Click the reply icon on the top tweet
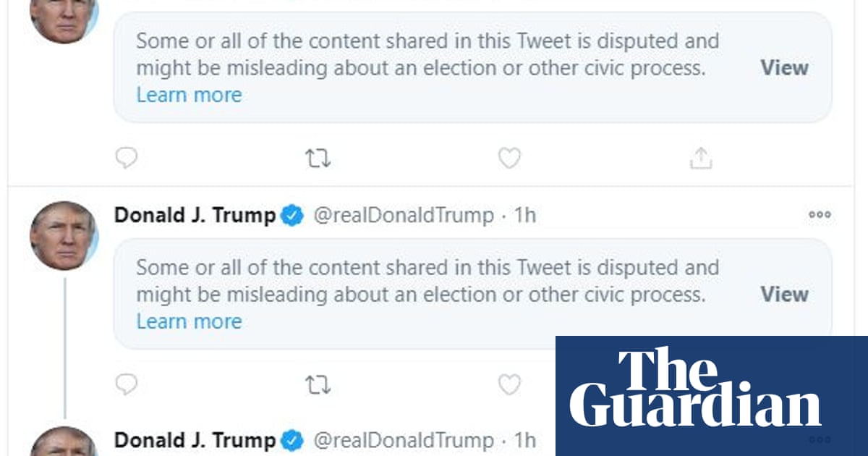The image size is (868, 456). [127, 158]
